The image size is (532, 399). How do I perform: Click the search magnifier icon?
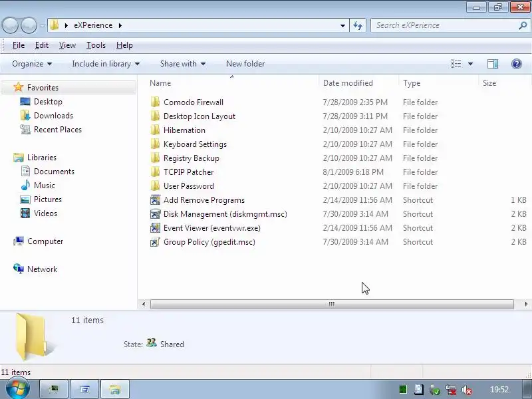point(523,25)
